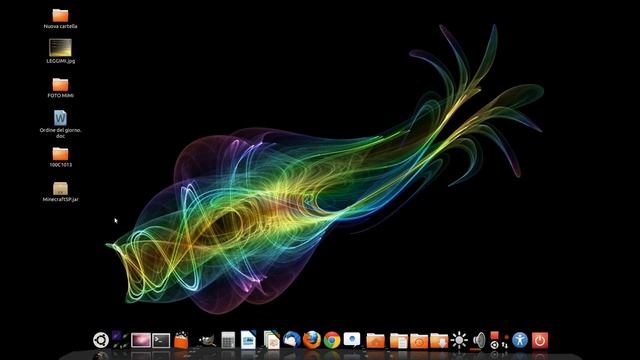Viewport: 640px width, 360px height.
Task: Click the sun brightness icon in dock
Action: tap(459, 340)
